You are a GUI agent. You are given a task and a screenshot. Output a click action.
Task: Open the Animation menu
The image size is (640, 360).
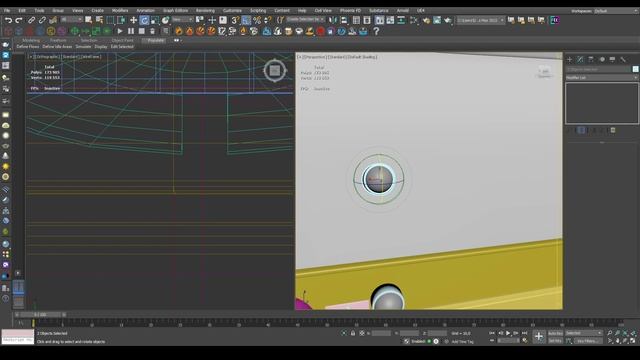pyautogui.click(x=145, y=11)
